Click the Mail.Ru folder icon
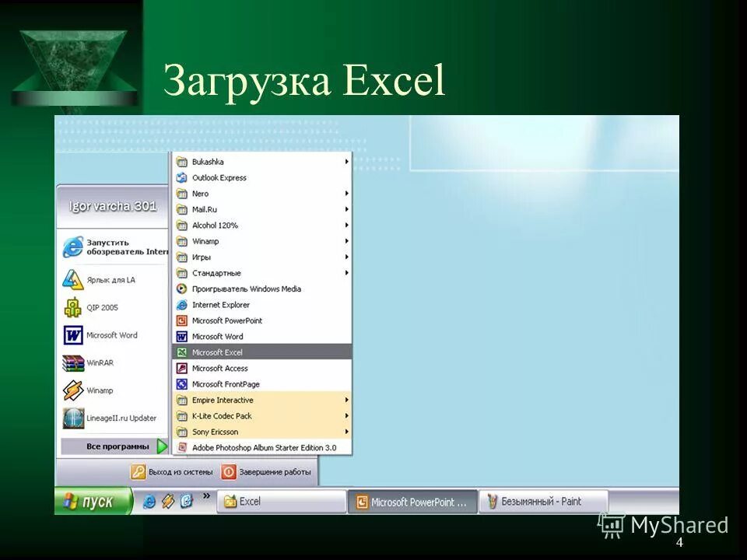Image resolution: width=747 pixels, height=560 pixels. click(181, 209)
